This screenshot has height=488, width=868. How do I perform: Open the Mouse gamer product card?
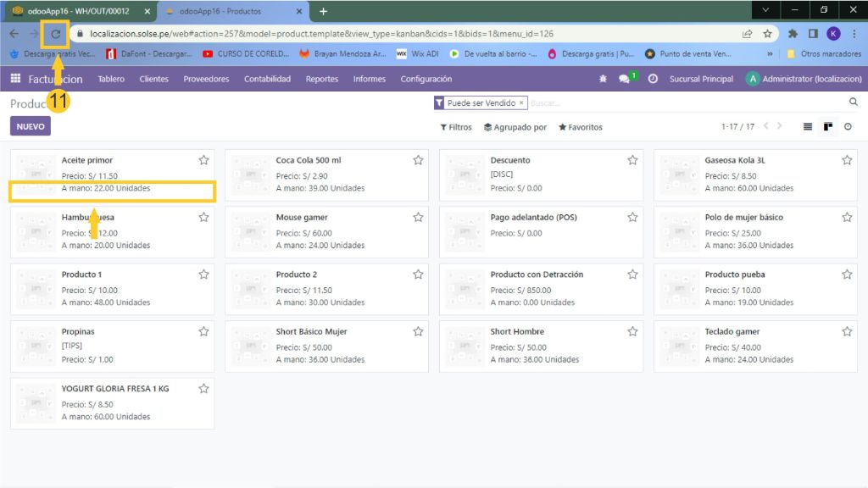(325, 231)
